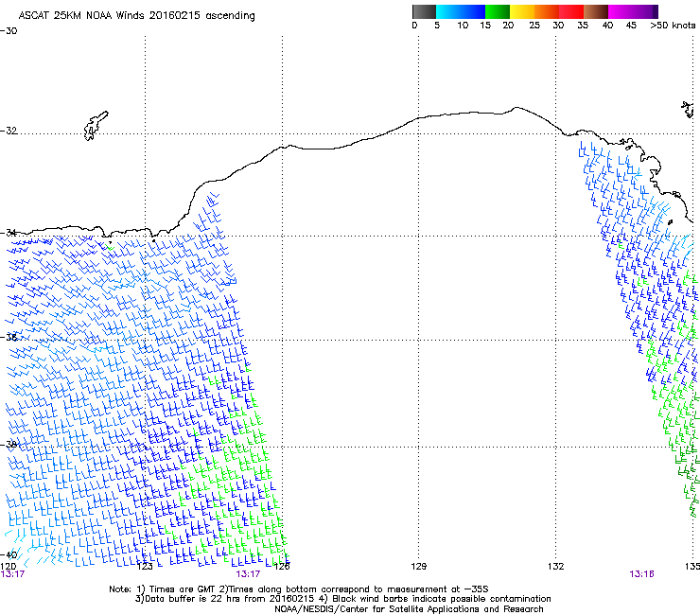Click the gray 0-5 knots color bar segment
700x615 pixels.
(424, 11)
